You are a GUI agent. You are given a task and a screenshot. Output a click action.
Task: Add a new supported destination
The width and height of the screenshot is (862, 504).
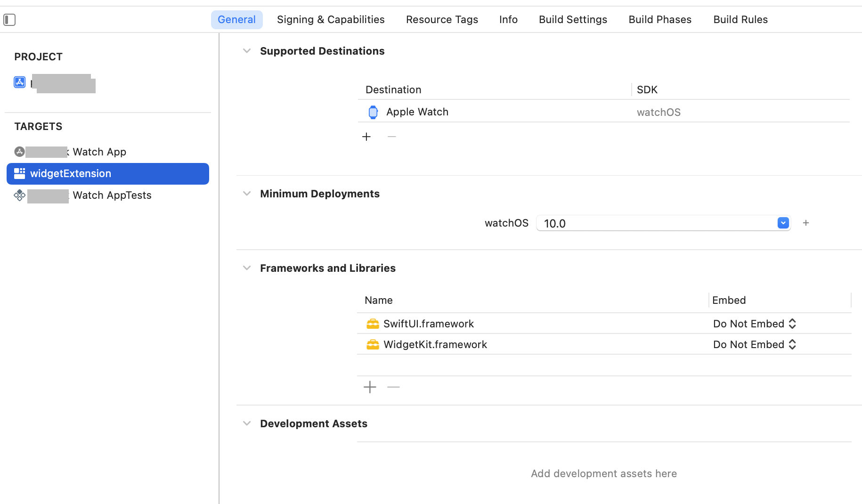pos(366,137)
